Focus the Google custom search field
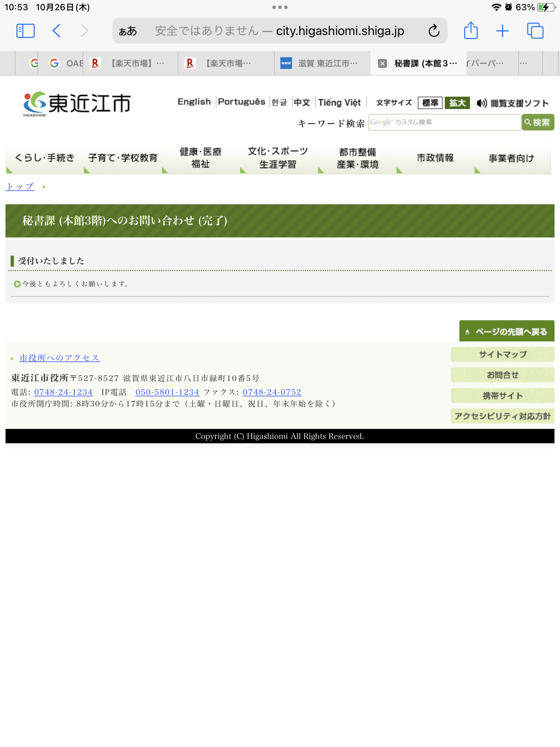 click(x=445, y=122)
